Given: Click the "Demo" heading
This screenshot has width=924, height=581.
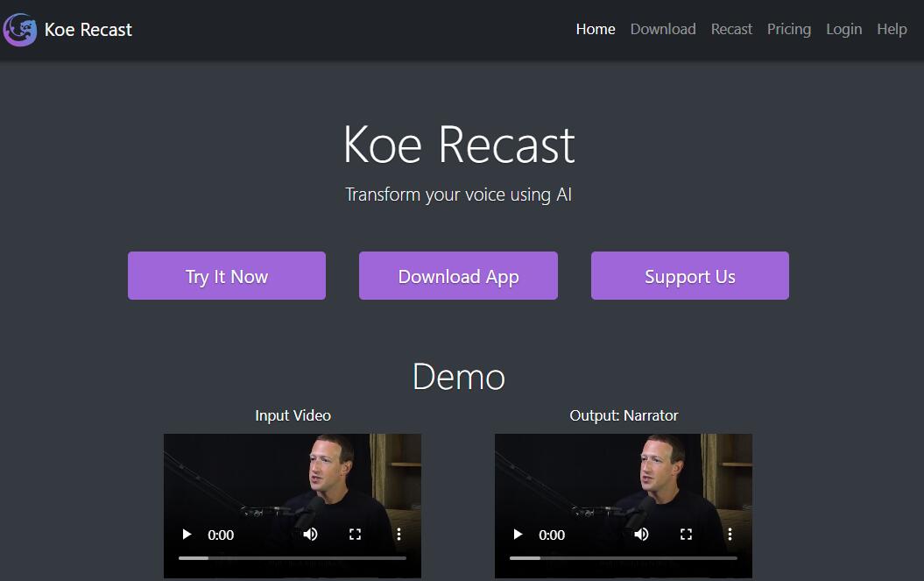Looking at the screenshot, I should click(458, 377).
